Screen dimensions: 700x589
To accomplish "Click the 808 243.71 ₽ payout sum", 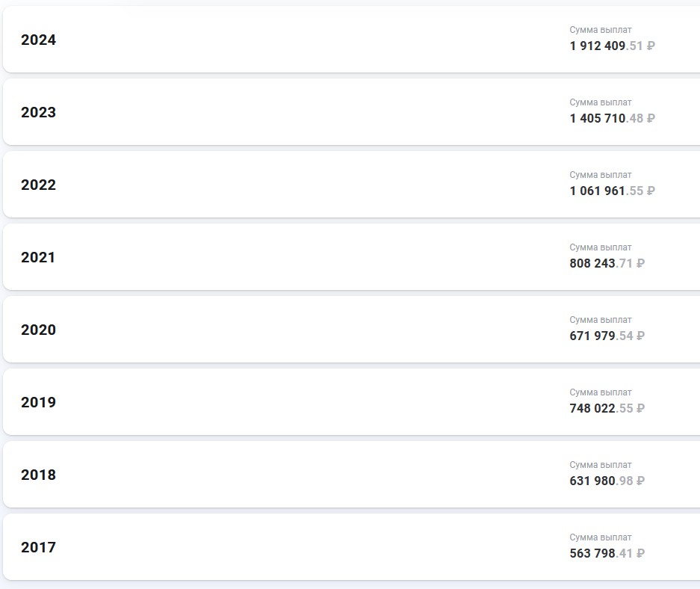I will pos(607,263).
